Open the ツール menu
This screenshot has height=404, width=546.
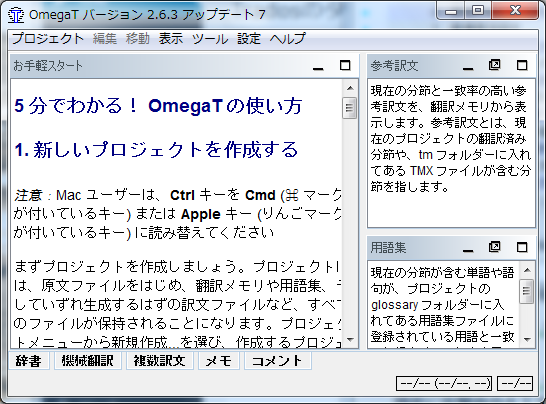tap(210, 39)
